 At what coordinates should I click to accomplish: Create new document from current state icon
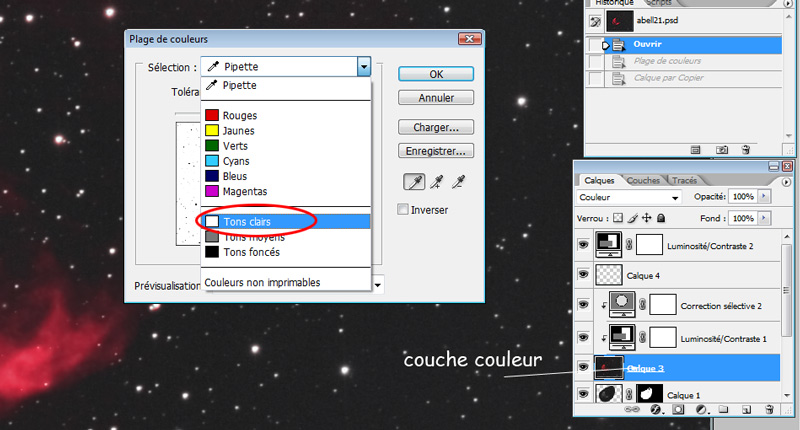click(x=695, y=150)
